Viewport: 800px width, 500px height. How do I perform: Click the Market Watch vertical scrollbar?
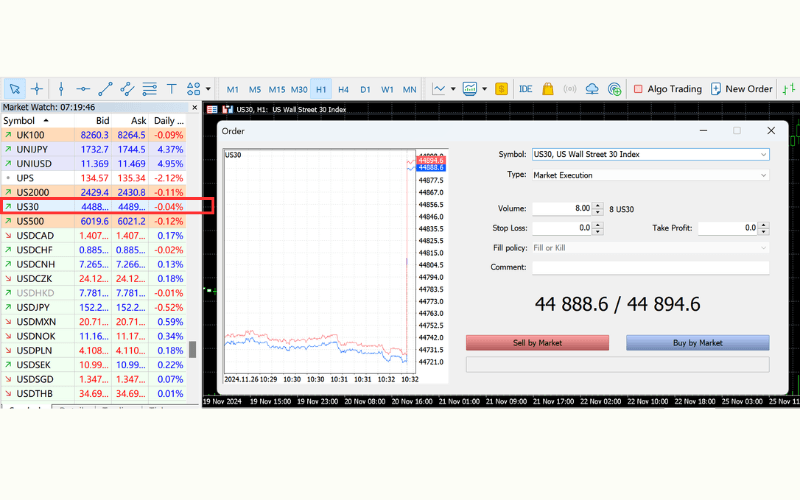point(193,350)
